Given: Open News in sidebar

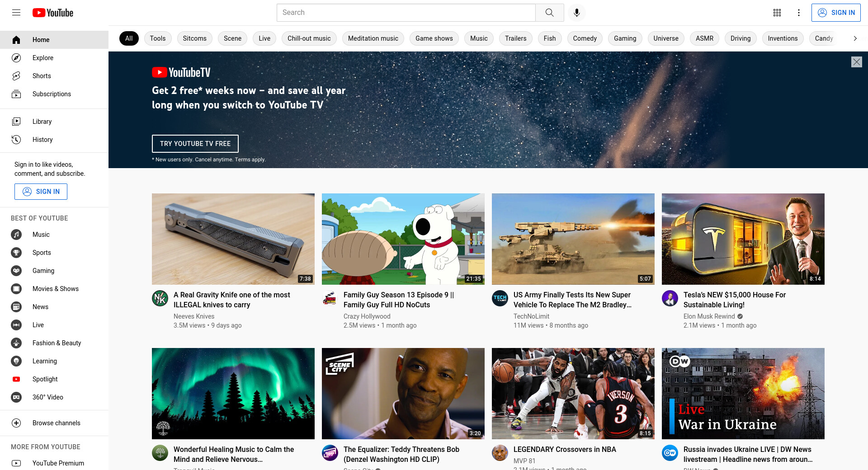Looking at the screenshot, I should coord(54,307).
